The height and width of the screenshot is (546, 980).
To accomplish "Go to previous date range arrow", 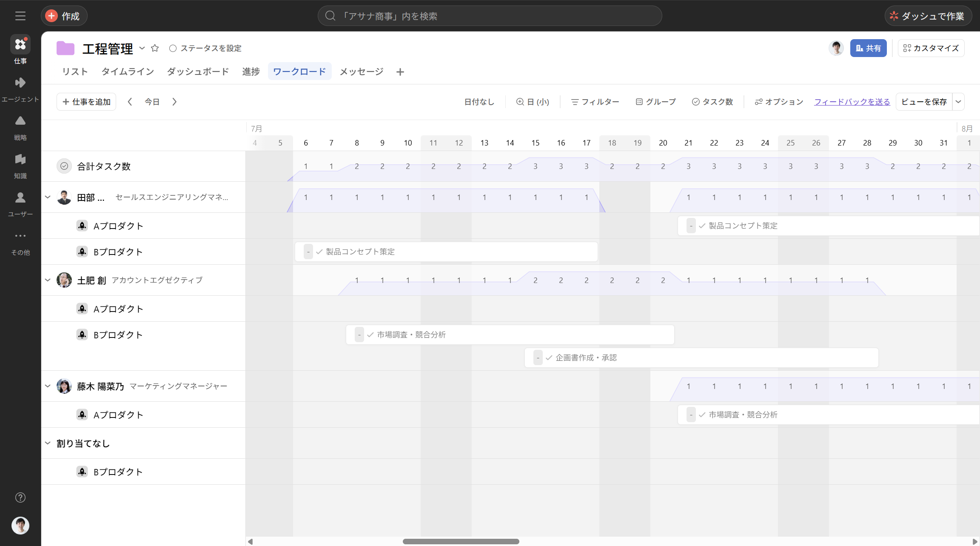I will pos(130,102).
